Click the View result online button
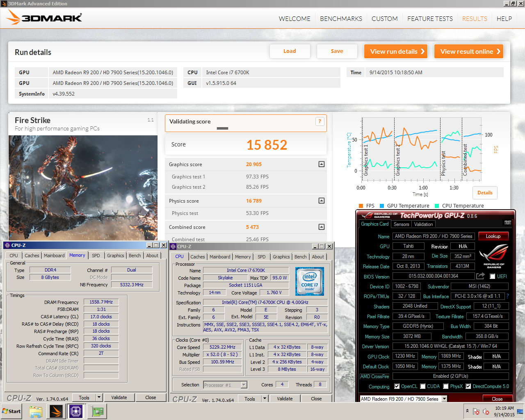This screenshot has width=525, height=420. tap(469, 51)
